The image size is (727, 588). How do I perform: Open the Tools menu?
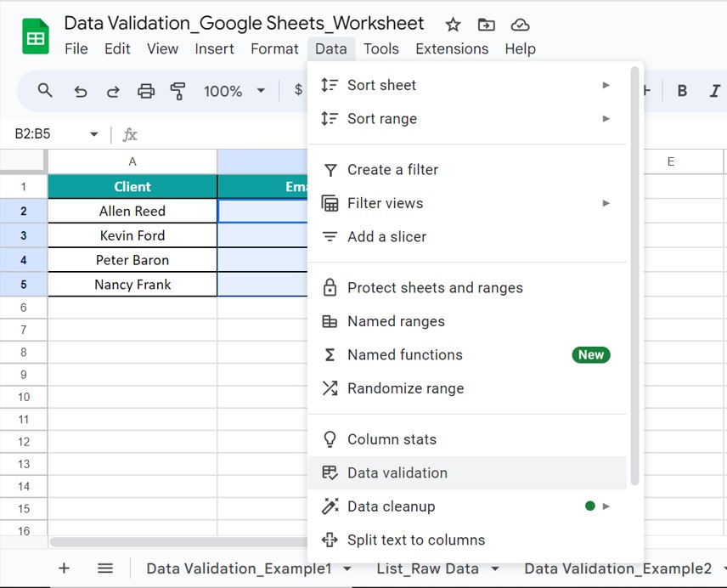[x=381, y=48]
